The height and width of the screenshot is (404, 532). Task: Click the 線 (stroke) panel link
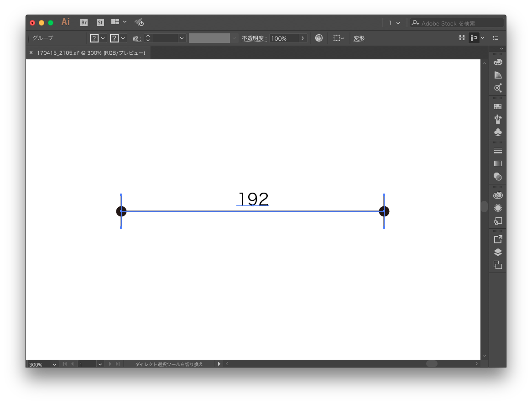(x=137, y=38)
